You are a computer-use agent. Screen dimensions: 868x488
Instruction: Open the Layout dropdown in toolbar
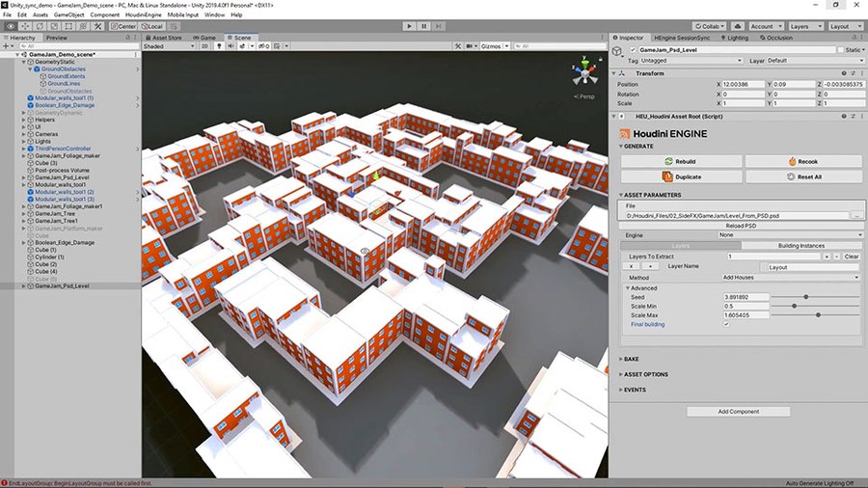pos(845,26)
